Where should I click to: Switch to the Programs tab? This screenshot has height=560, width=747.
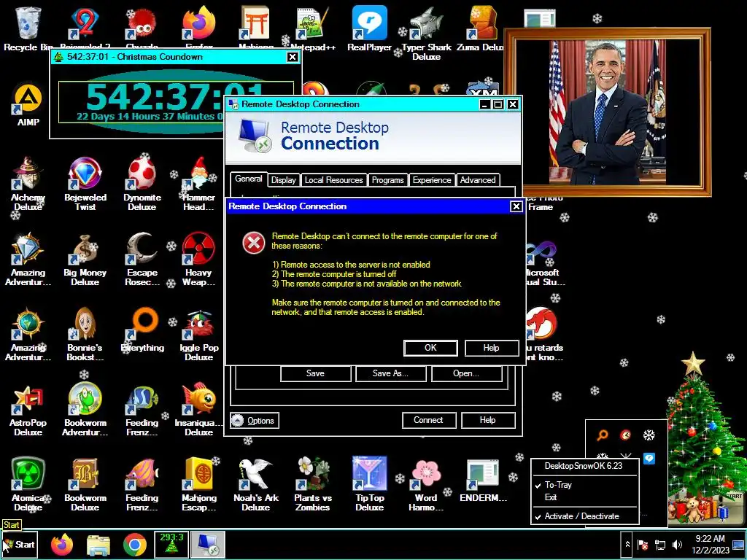[x=388, y=180]
